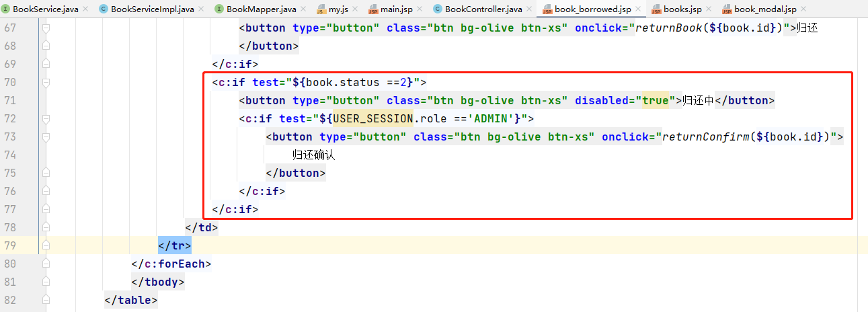Place cursor in returnConfirm(${book.id}) call

(746, 136)
